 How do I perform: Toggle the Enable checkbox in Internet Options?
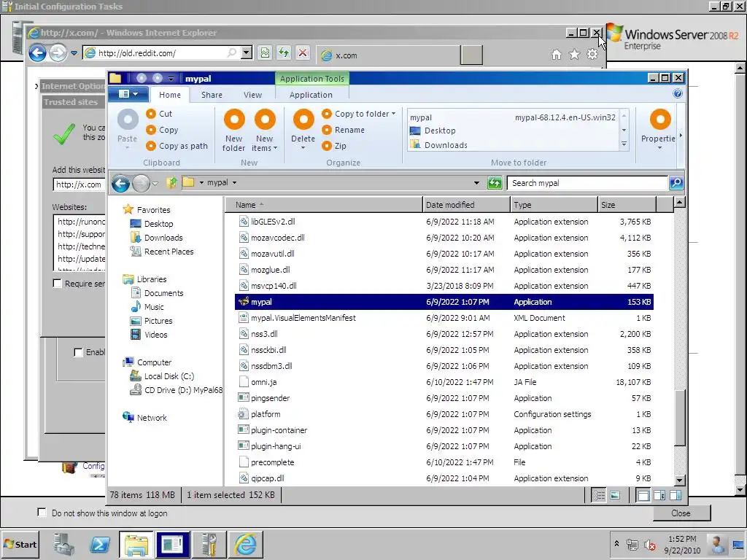click(78, 352)
